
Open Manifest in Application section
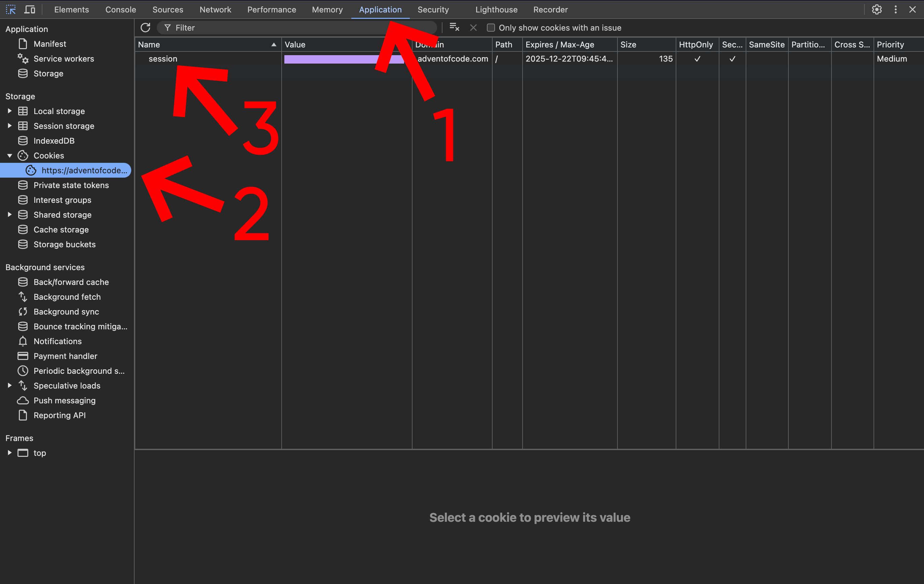coord(50,44)
